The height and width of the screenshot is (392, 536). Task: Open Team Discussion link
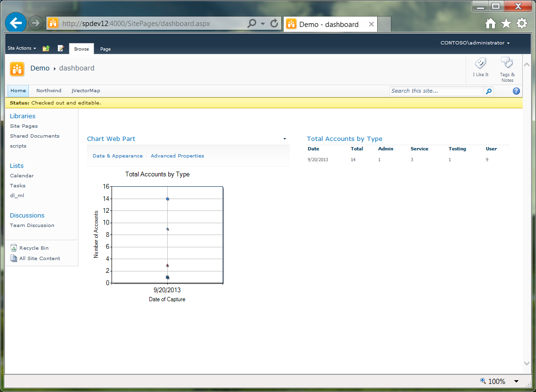coord(32,225)
